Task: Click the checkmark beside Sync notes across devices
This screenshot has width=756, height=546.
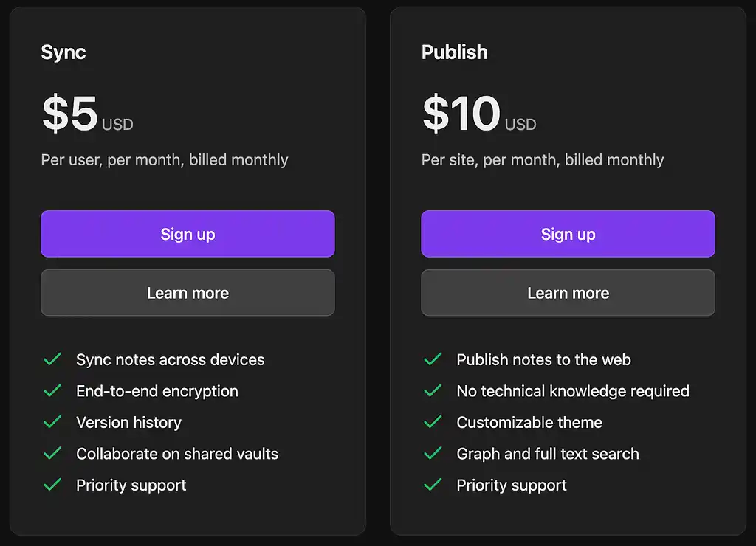Action: point(52,359)
